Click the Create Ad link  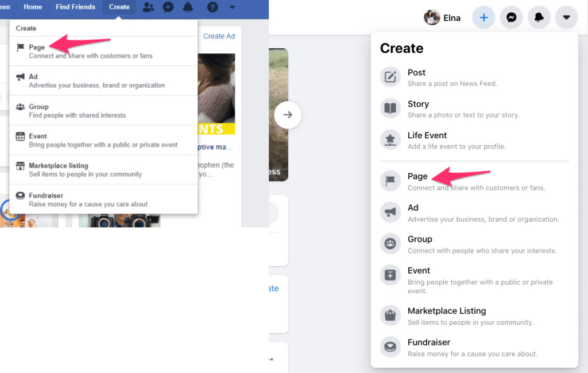(219, 36)
